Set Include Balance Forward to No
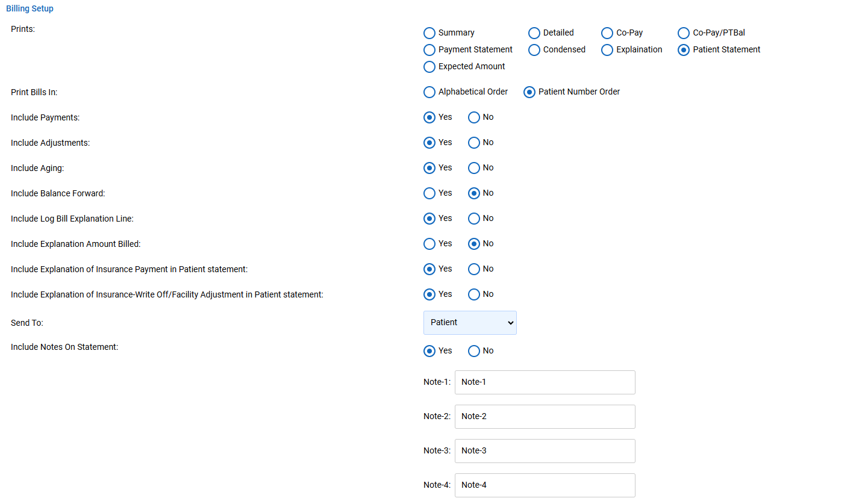The image size is (868, 501). [x=474, y=193]
